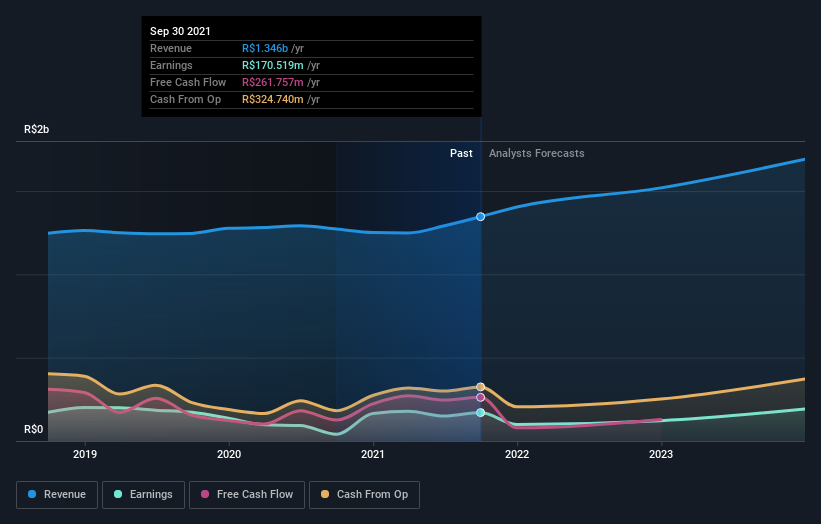Select the Earnings marker on chart
The image size is (821, 524).
point(480,412)
